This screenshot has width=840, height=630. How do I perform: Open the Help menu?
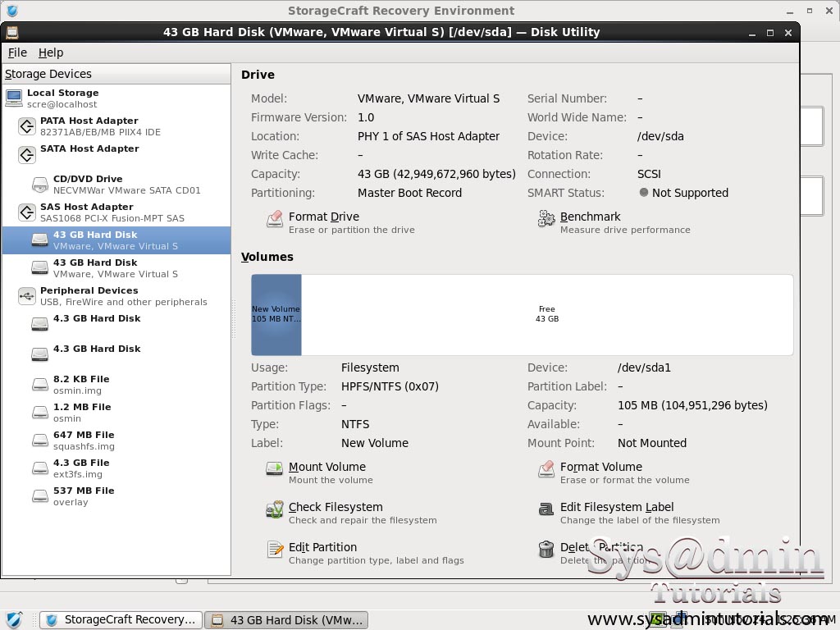(x=51, y=52)
